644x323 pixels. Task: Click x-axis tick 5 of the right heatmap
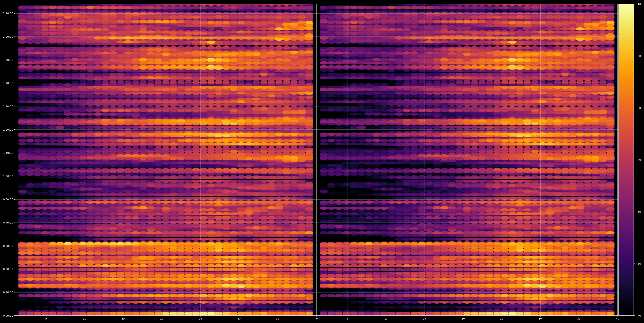[x=347, y=319]
